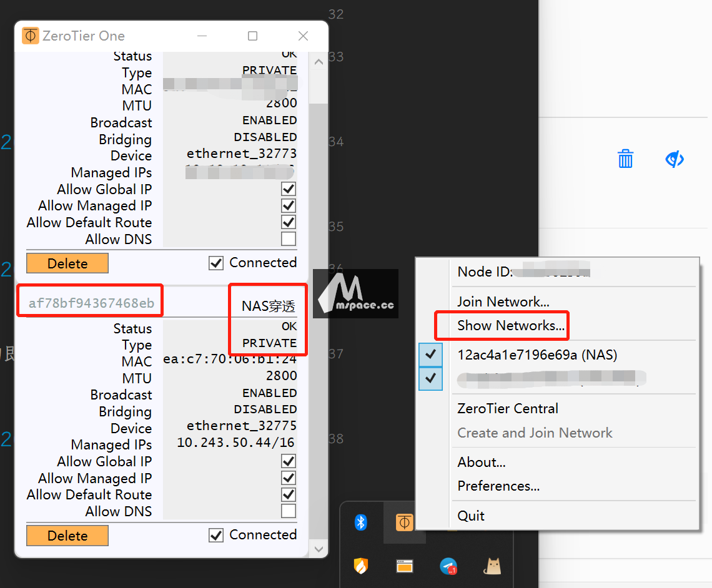
Task: Close the ZeroTier One window
Action: [303, 36]
